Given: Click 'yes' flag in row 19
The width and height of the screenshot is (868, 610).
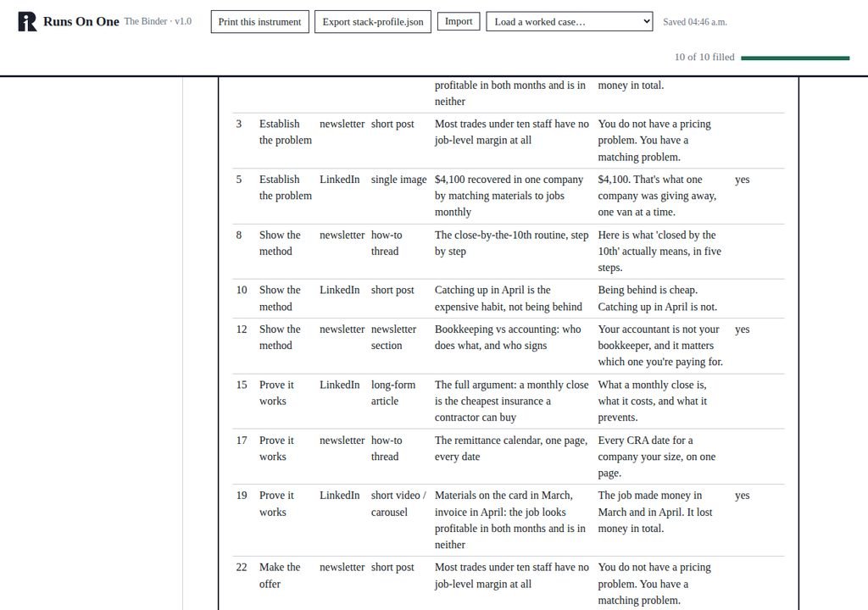Looking at the screenshot, I should [x=742, y=496].
